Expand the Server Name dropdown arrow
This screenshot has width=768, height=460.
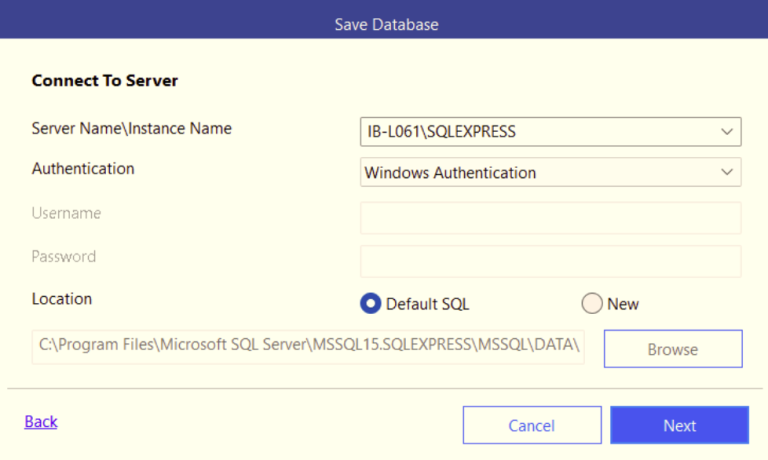click(727, 132)
